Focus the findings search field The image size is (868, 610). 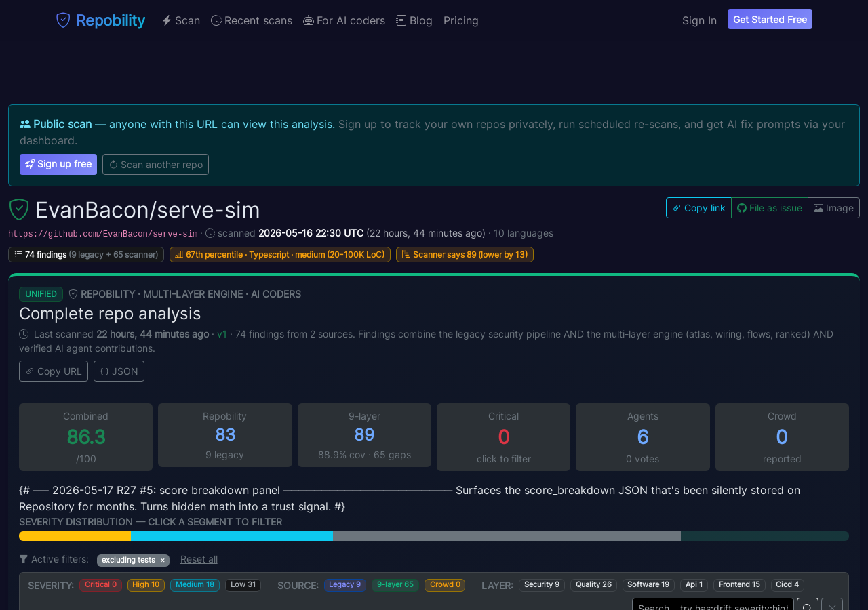(x=713, y=604)
